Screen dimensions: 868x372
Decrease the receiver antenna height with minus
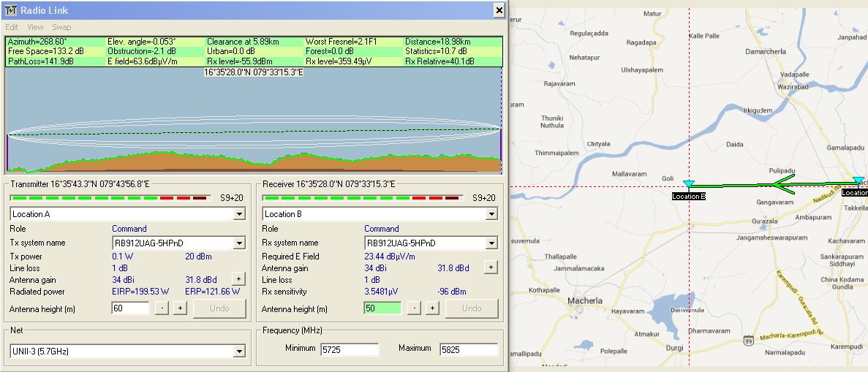413,308
